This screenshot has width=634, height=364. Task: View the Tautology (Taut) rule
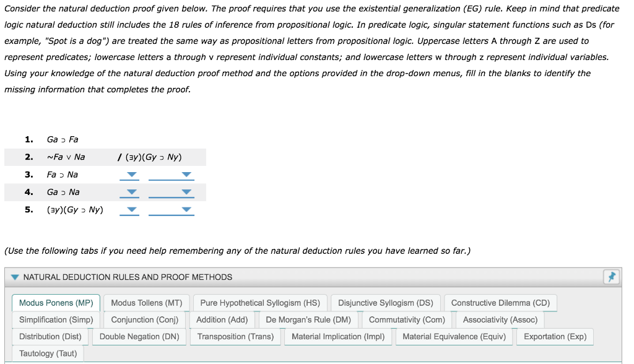[47, 353]
